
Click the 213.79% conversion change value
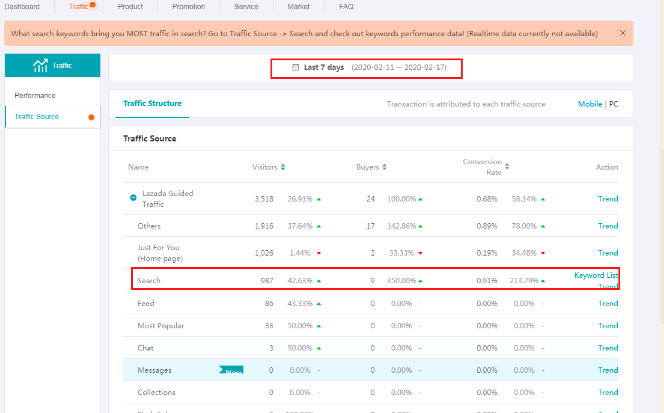click(x=524, y=280)
